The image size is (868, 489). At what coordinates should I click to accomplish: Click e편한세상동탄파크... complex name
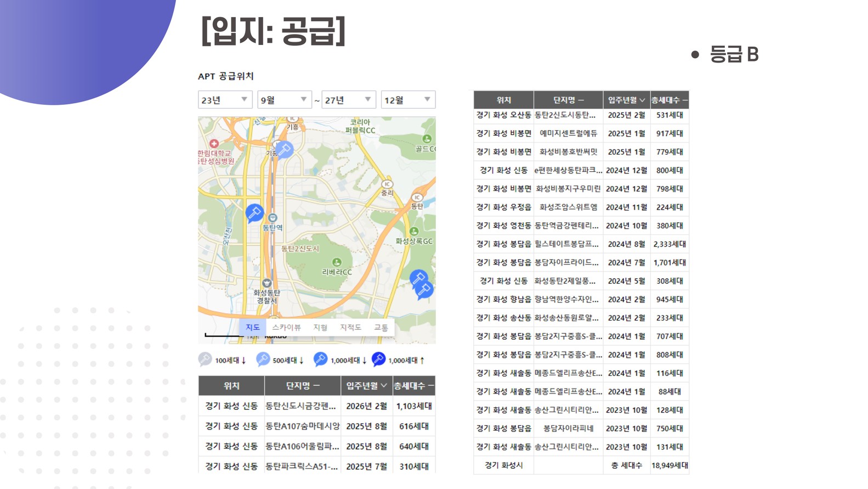(x=569, y=170)
